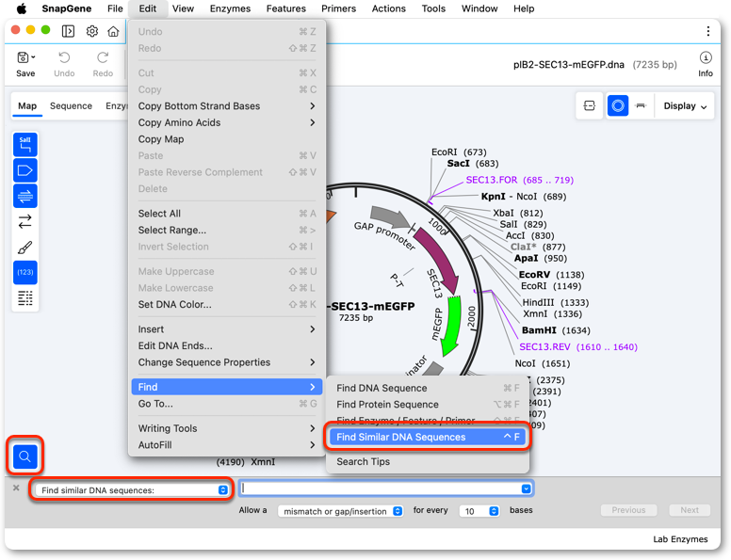
Task: Open the Display dropdown
Action: click(685, 105)
